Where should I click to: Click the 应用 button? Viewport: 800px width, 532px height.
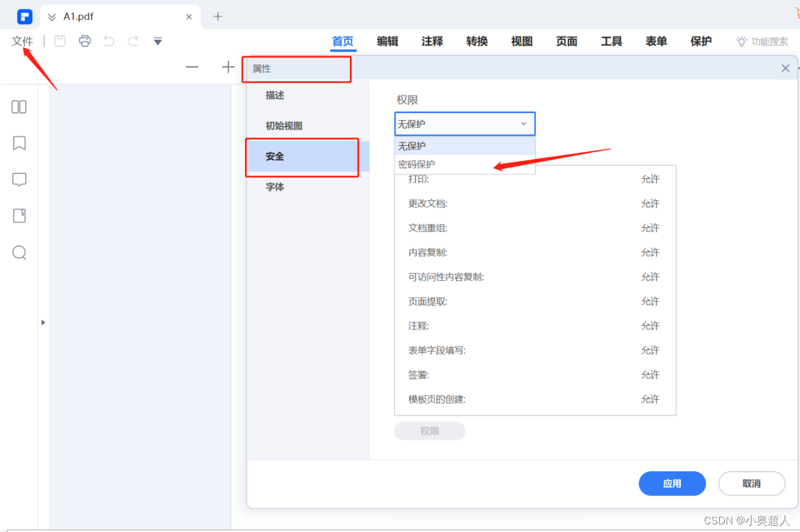click(672, 483)
